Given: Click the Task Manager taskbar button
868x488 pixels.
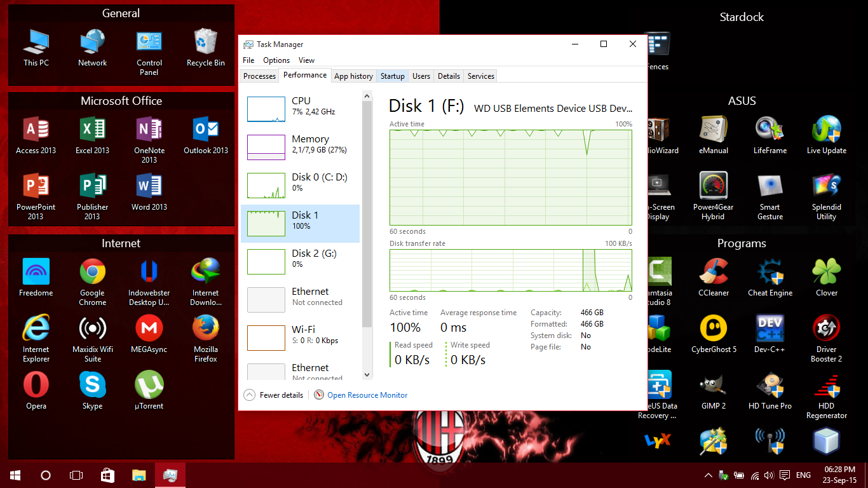Looking at the screenshot, I should coord(170,475).
